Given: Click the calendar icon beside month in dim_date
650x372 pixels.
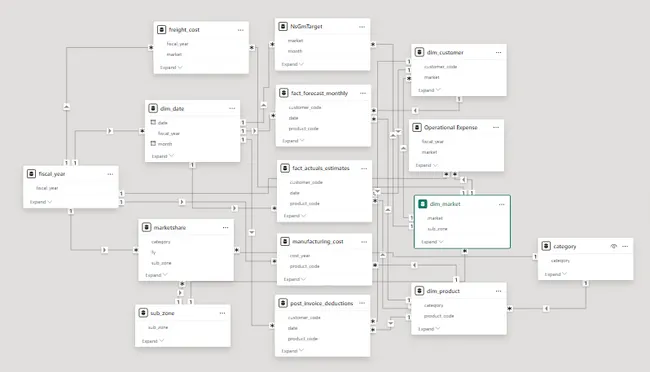Looking at the screenshot, I should tap(153, 143).
